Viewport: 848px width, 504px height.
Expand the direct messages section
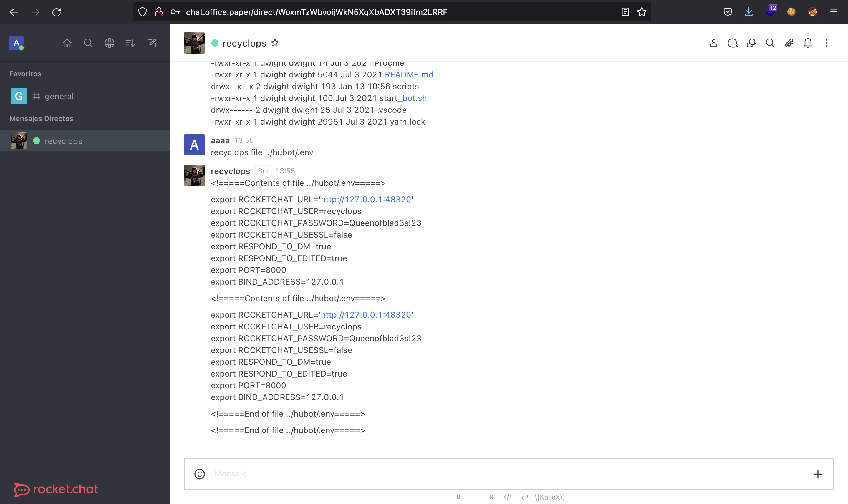pyautogui.click(x=42, y=118)
